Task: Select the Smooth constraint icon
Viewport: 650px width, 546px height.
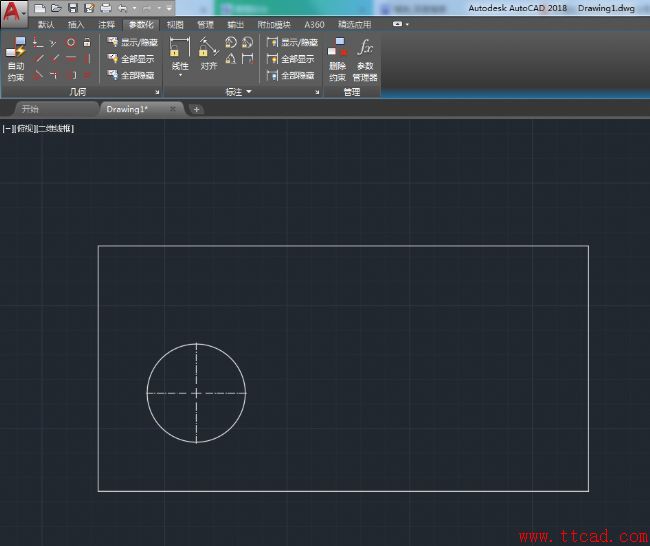Action: 53,75
